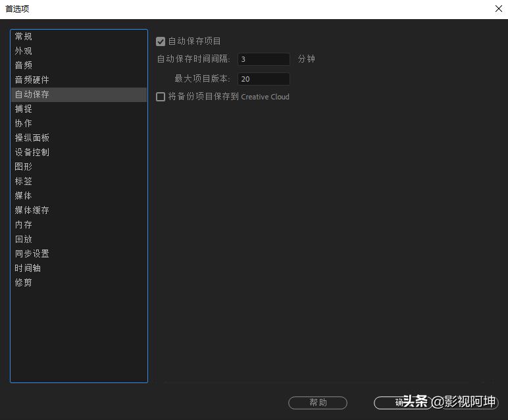
Task: Enable 将备份项目保存到 Creative Cloud checkbox
Action: click(x=161, y=97)
